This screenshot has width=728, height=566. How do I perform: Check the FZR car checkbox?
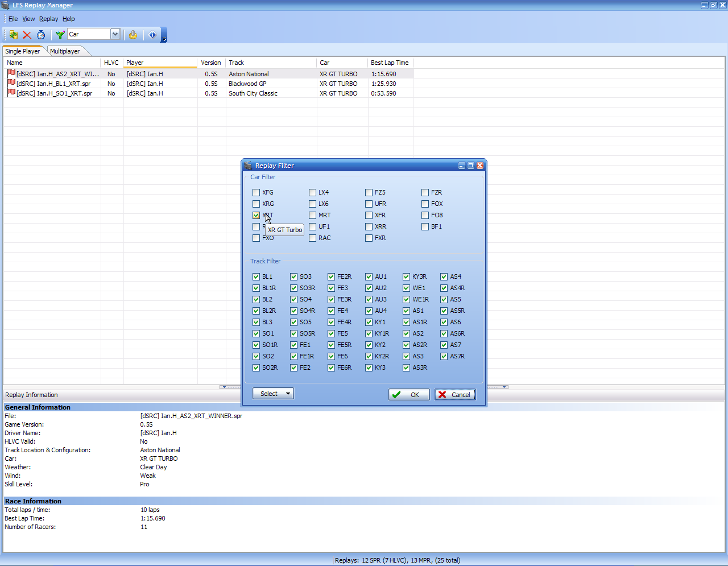pos(425,192)
